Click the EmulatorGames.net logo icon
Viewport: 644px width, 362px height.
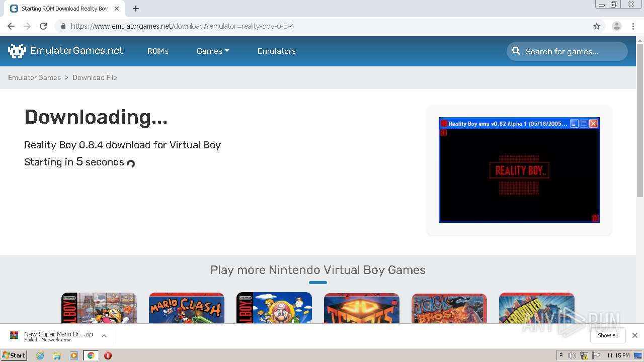[x=17, y=51]
